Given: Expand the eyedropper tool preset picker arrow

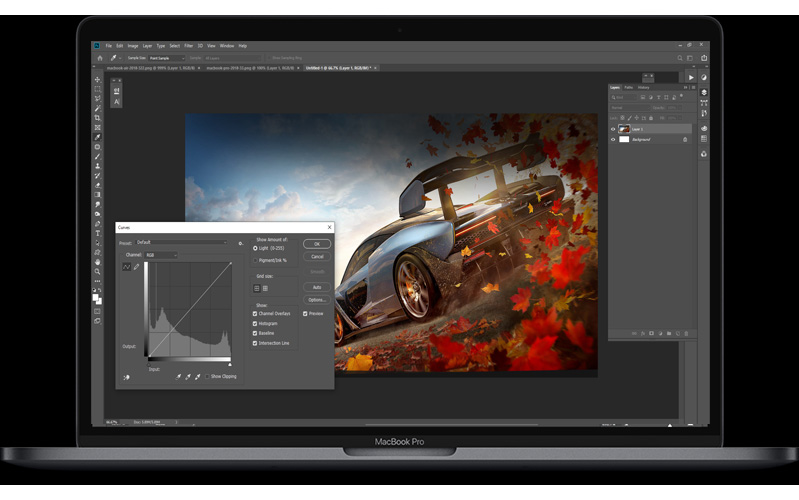Looking at the screenshot, I should click(120, 58).
